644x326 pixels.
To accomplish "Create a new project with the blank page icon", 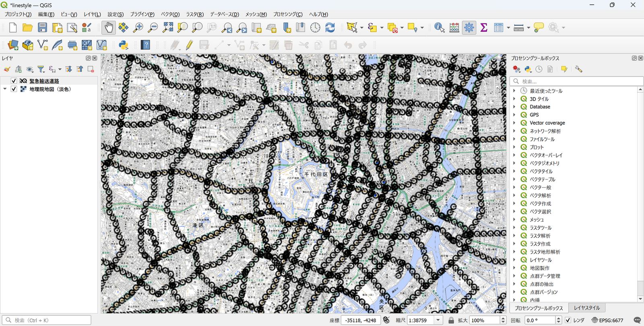I will point(13,27).
